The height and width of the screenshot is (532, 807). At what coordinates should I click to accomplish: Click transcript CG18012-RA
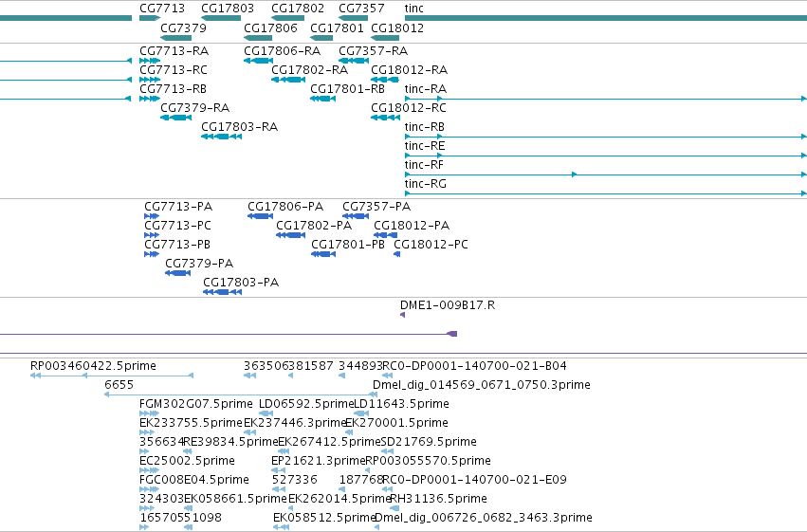tap(409, 70)
